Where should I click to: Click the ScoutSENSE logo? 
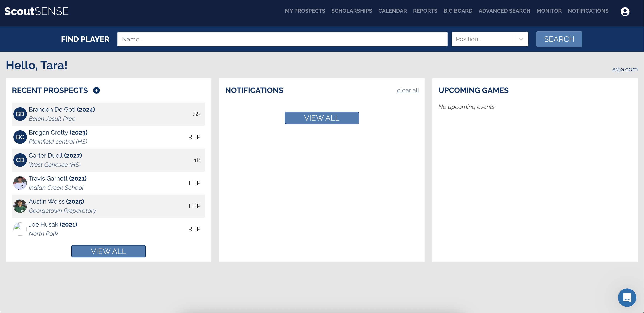[x=36, y=11]
